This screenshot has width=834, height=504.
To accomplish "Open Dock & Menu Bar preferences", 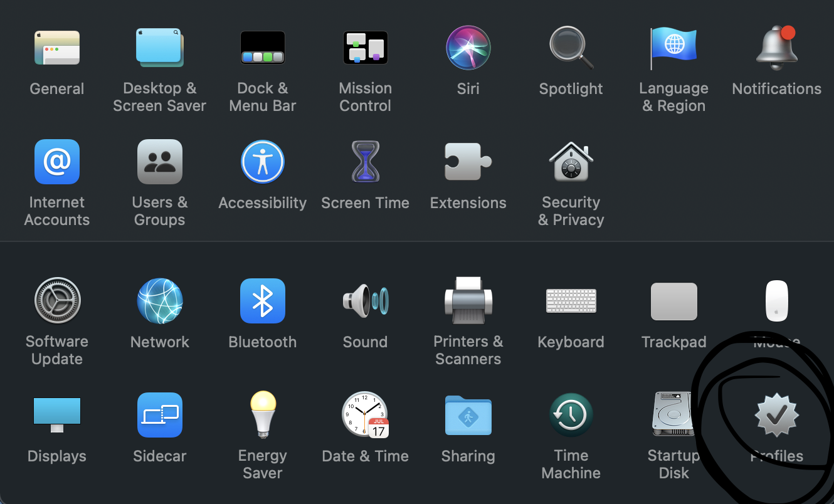I will click(x=263, y=48).
